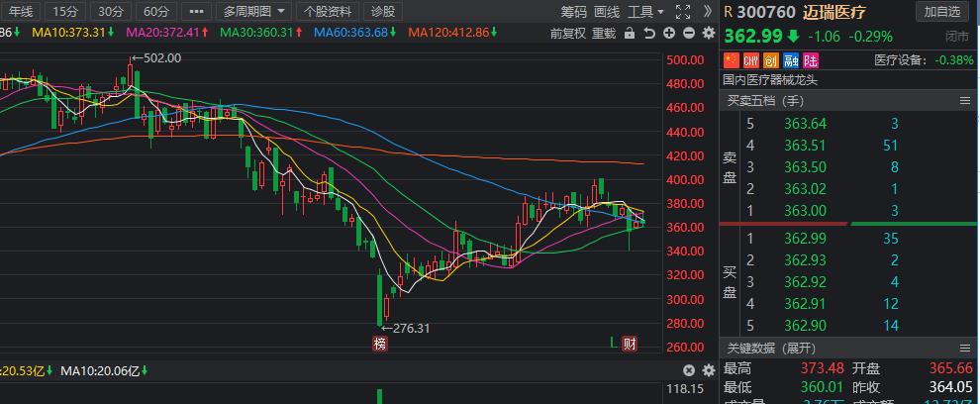Click the China flag market icon
Viewport: 980px width, 404px height.
point(731,60)
